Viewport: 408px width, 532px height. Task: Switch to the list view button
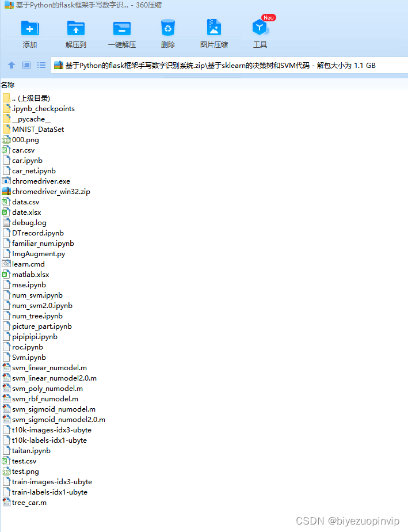41,65
